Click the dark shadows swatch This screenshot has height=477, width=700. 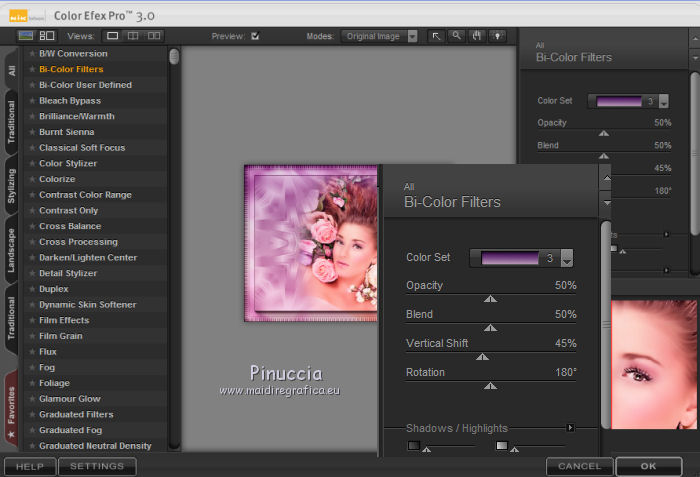[x=414, y=445]
